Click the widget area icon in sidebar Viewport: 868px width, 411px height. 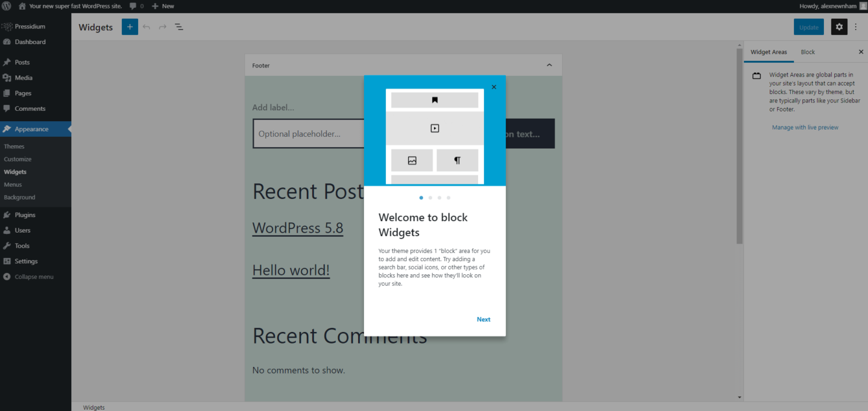click(756, 76)
